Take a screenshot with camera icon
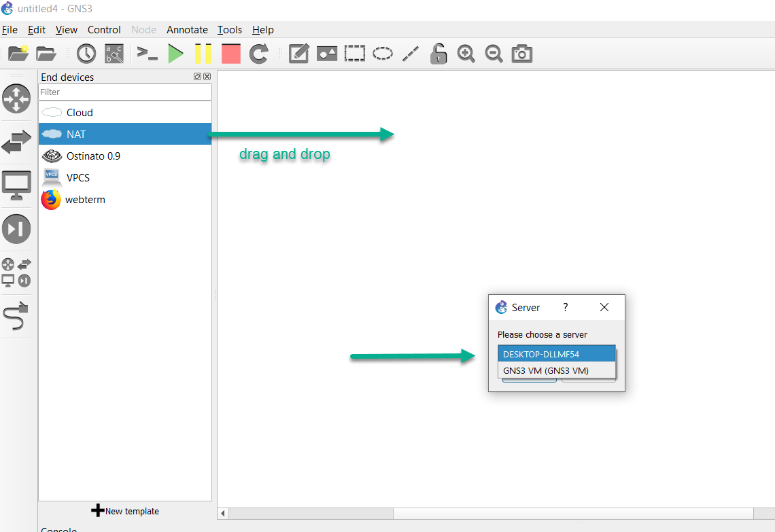This screenshot has width=775, height=532. pos(521,54)
